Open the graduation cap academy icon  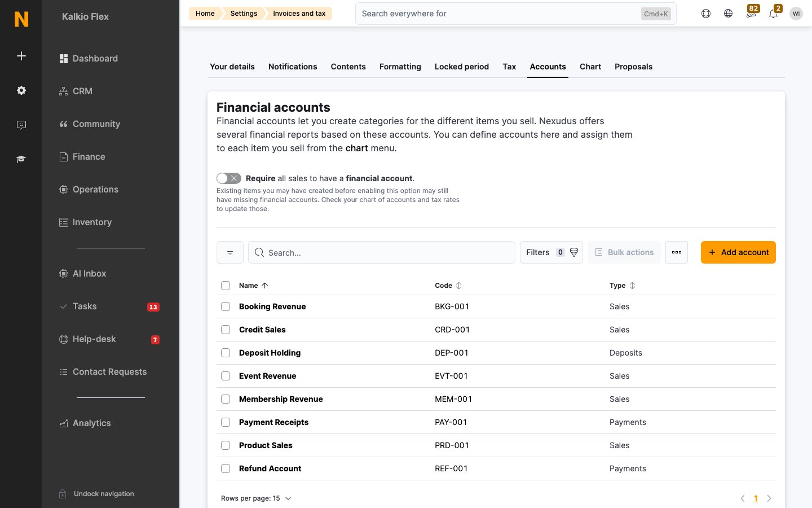[x=21, y=159]
